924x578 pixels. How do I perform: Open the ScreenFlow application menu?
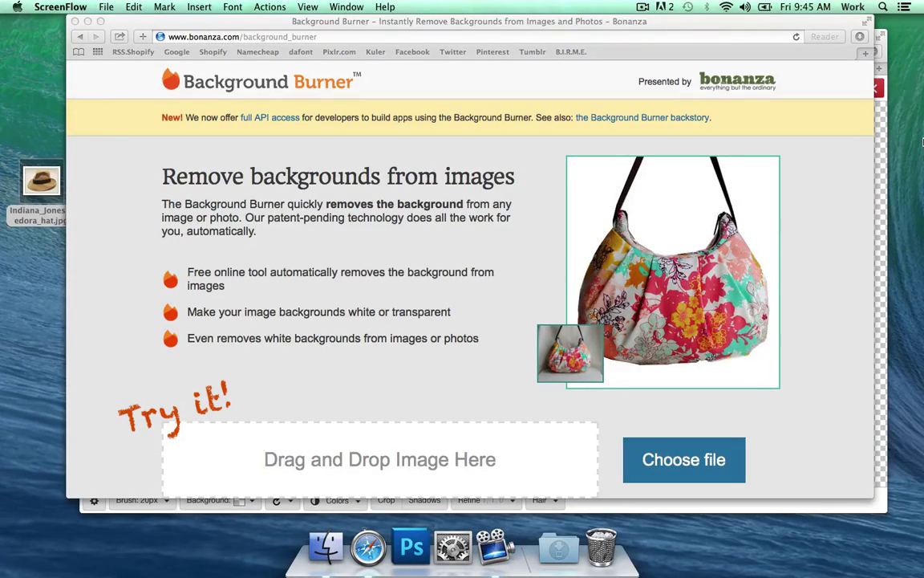(60, 7)
